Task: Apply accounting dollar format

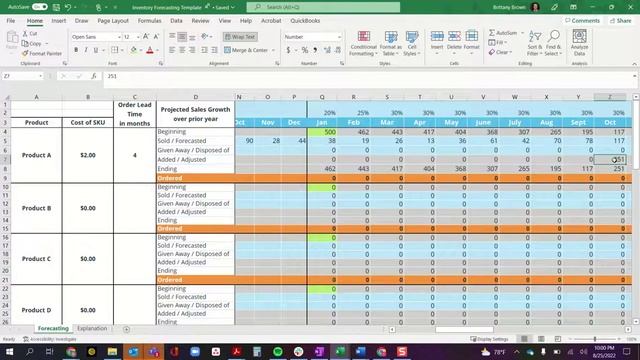Action: pos(288,50)
